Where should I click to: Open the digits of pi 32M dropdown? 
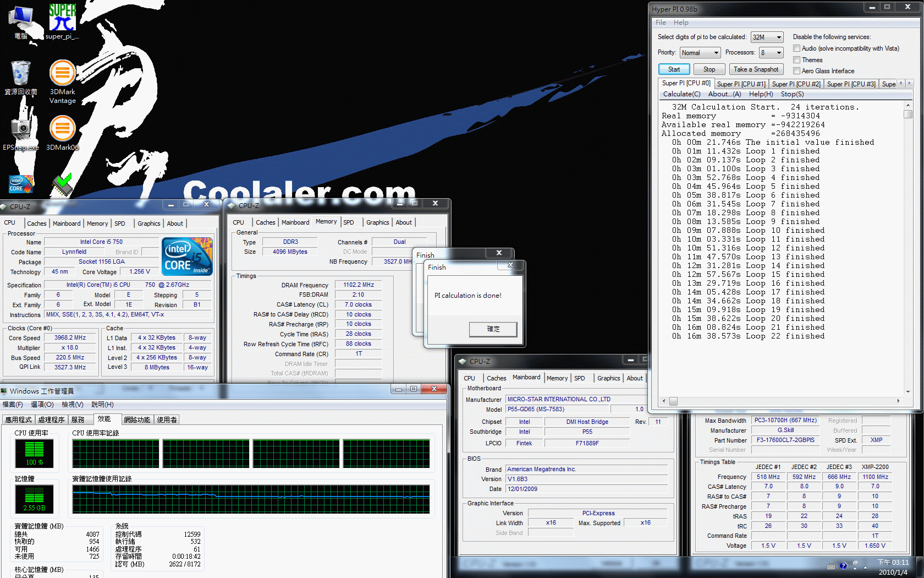(x=767, y=37)
